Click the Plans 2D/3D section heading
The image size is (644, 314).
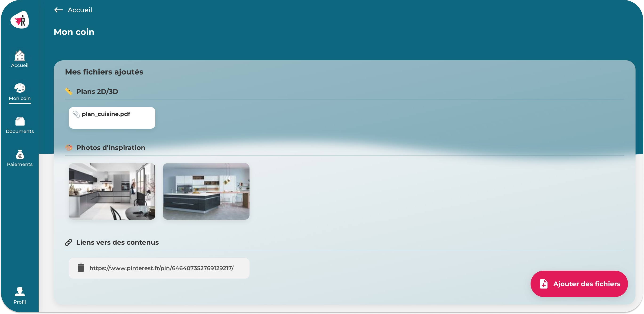[97, 92]
